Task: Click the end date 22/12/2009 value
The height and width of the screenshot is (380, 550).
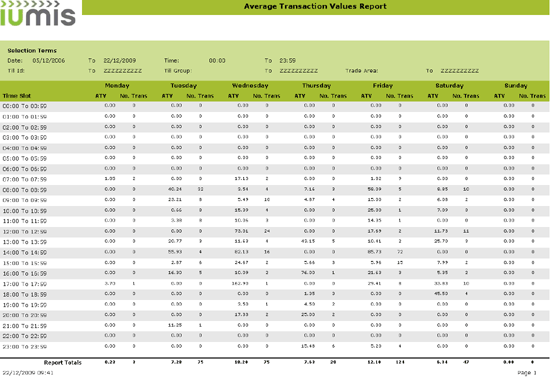Action: coord(120,60)
